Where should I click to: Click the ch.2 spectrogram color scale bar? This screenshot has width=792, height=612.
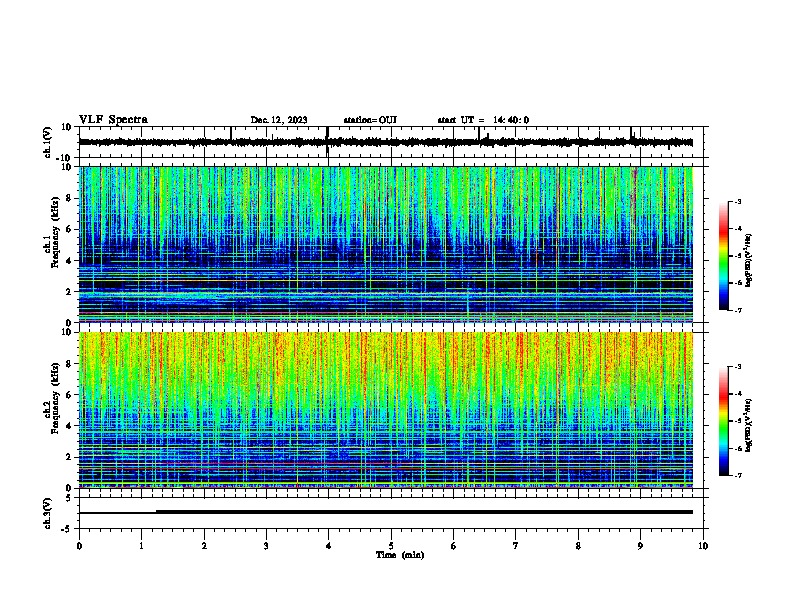point(724,421)
